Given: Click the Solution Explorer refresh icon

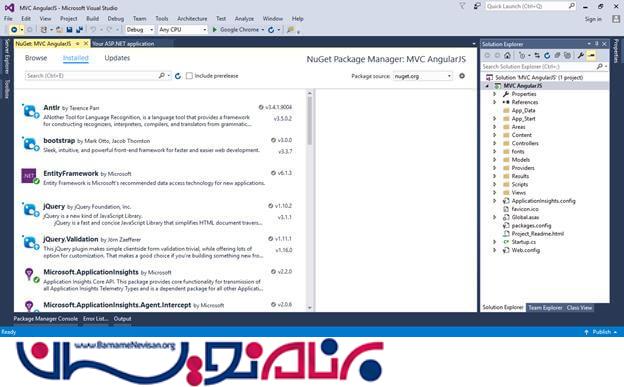Looking at the screenshot, I should coord(547,55).
